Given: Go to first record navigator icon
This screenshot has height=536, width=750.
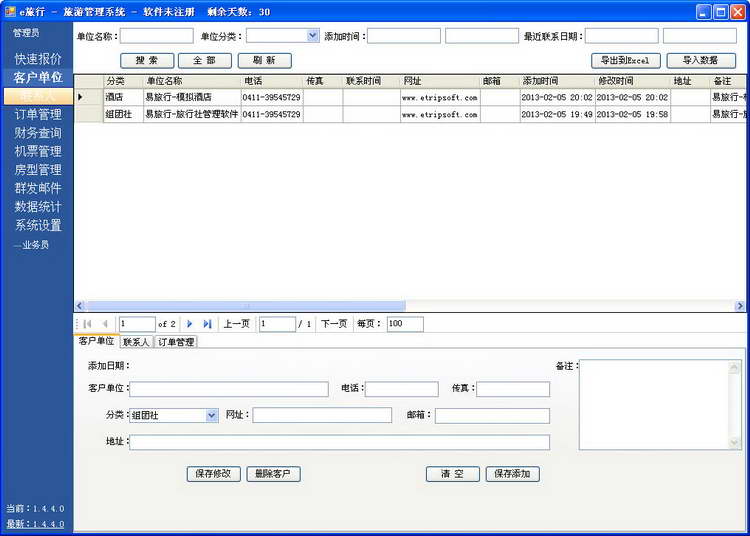Looking at the screenshot, I should pos(87,324).
